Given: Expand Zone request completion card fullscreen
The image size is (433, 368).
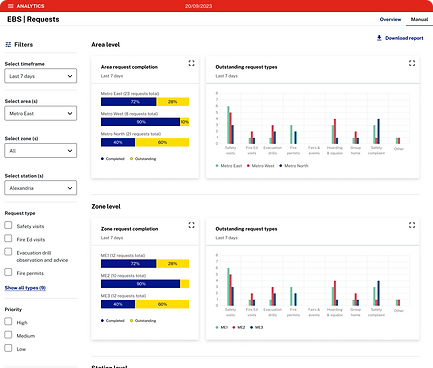Looking at the screenshot, I should pyautogui.click(x=191, y=225).
